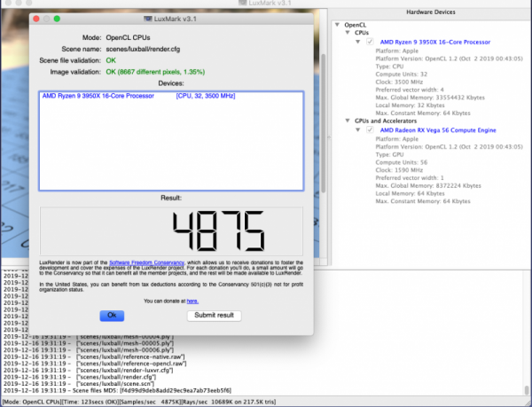Click 'Compute Units: 56' text
This screenshot has height=407, width=532.
[x=402, y=162]
